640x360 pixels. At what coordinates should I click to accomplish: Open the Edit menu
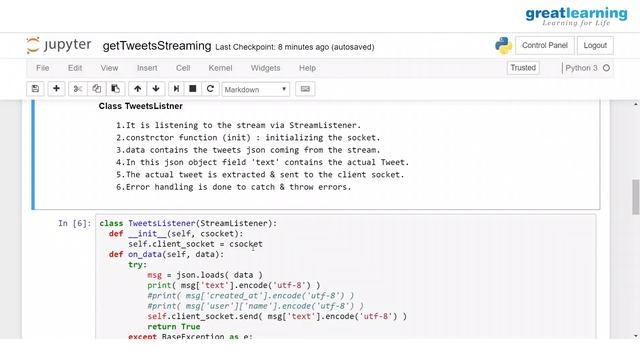(75, 68)
